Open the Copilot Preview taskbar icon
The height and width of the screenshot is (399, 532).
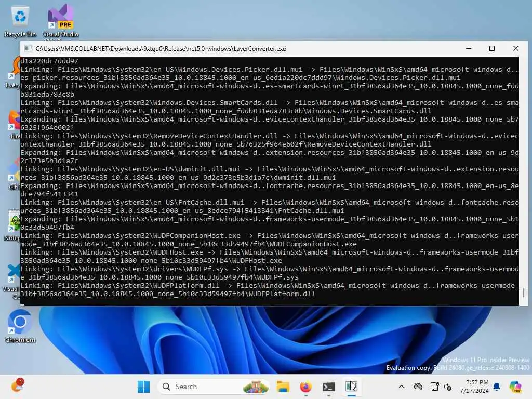515,387
